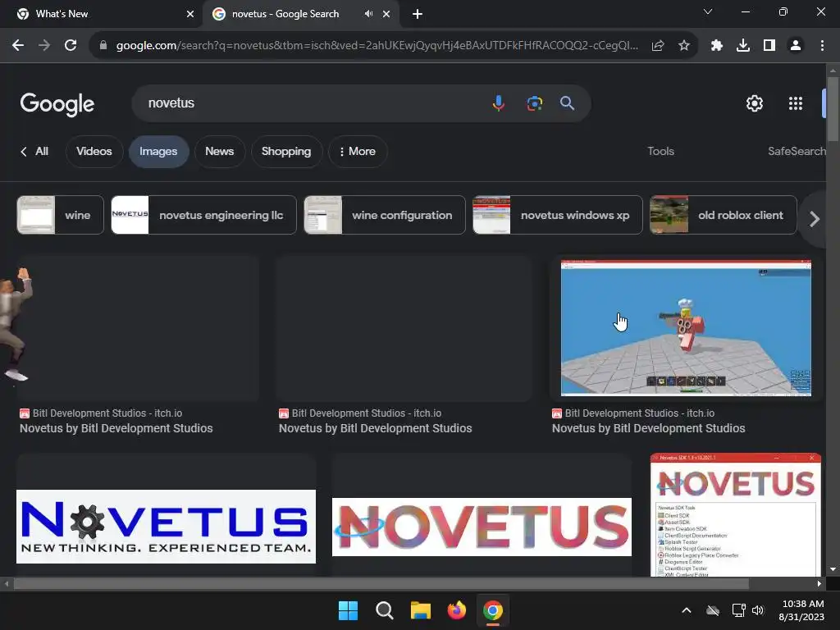840x630 pixels.
Task: Switch to Shopping results
Action: point(286,151)
